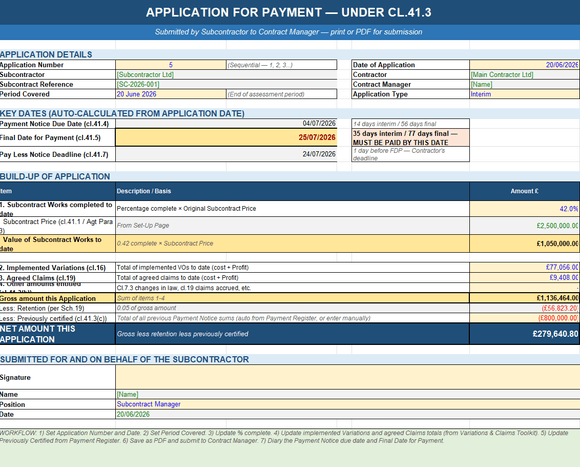Select Pay Less Notice Deadline 24/07/2026
580x467 pixels.
(226, 154)
